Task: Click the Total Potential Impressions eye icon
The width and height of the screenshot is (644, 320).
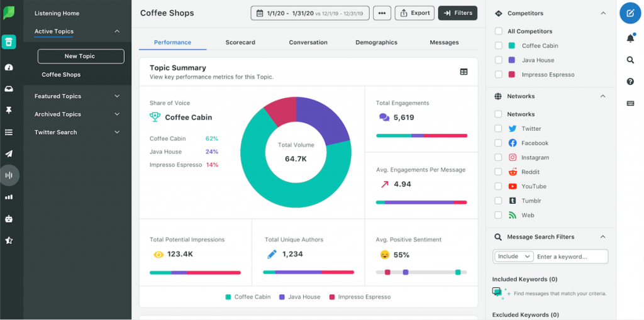Action: pyautogui.click(x=158, y=254)
